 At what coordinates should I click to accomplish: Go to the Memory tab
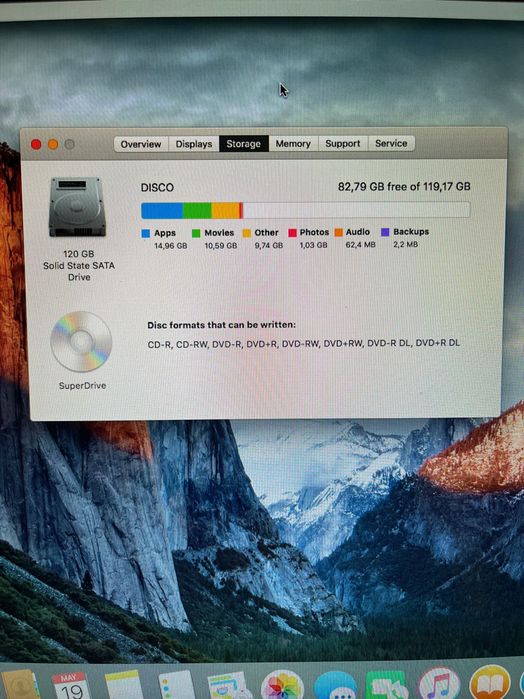click(x=293, y=144)
